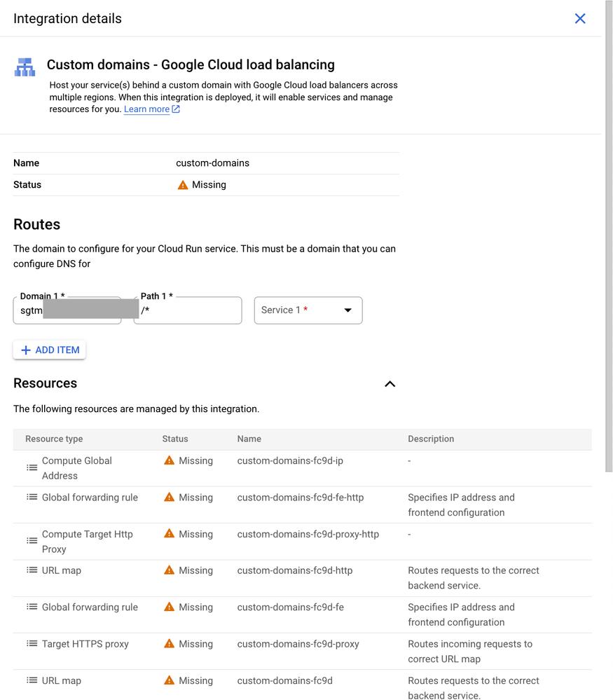The width and height of the screenshot is (613, 700).
Task: Click list icon for Compute Target Http Proxy
Action: (x=32, y=541)
